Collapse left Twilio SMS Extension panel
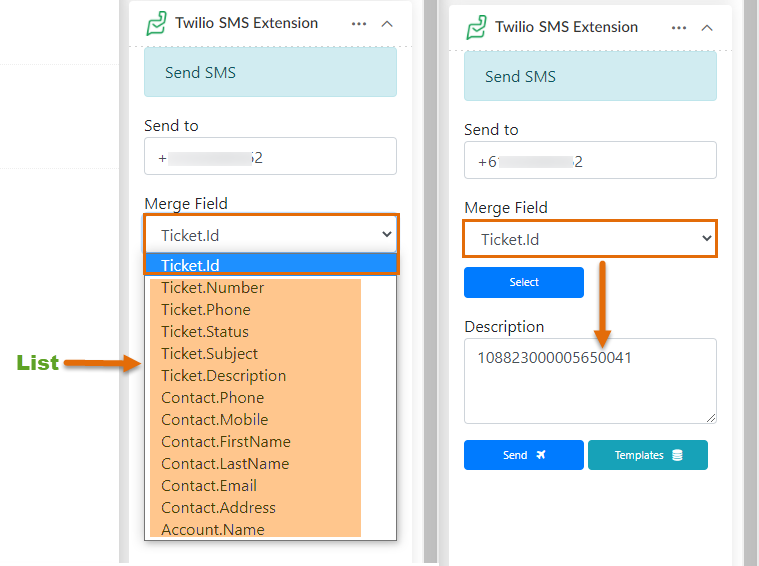This screenshot has width=759, height=566. point(387,24)
